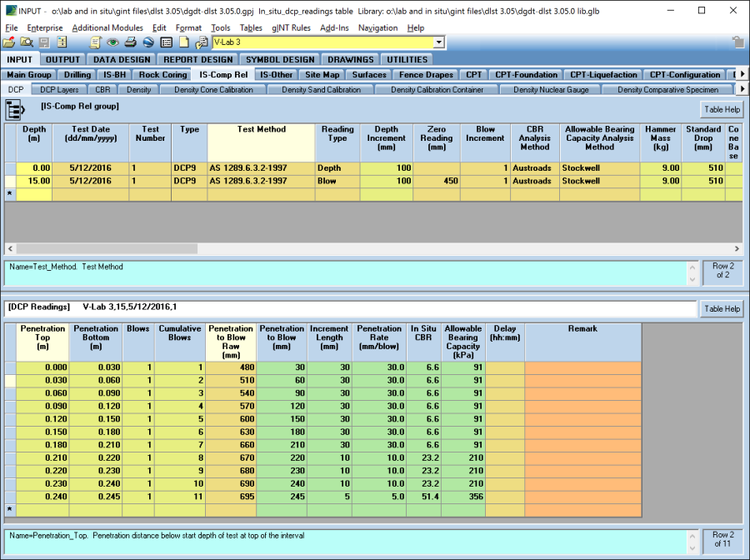Image resolution: width=750 pixels, height=560 pixels.
Task: Click the blue globe icon
Action: point(148,42)
